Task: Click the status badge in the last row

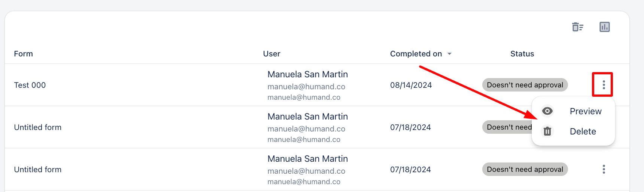Action: tap(525, 169)
